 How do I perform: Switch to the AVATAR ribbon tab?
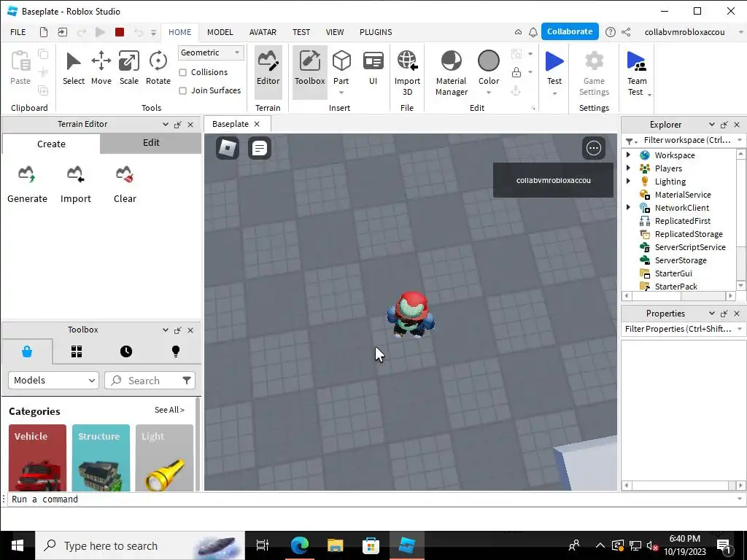(x=263, y=32)
